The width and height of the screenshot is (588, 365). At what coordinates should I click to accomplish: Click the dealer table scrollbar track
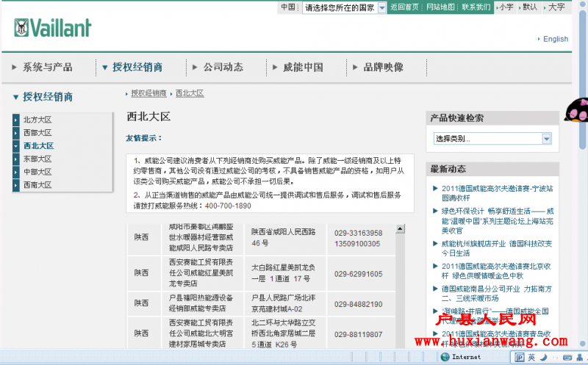[400, 290]
